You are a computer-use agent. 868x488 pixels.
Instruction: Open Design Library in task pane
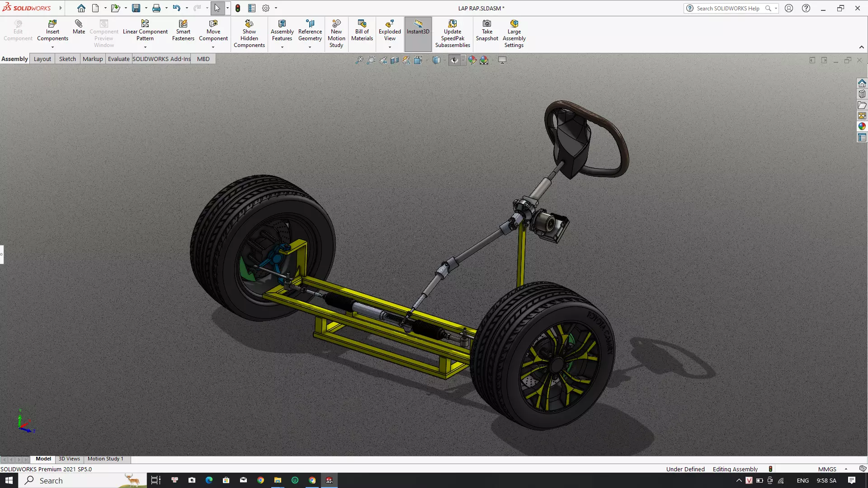coord(862,94)
